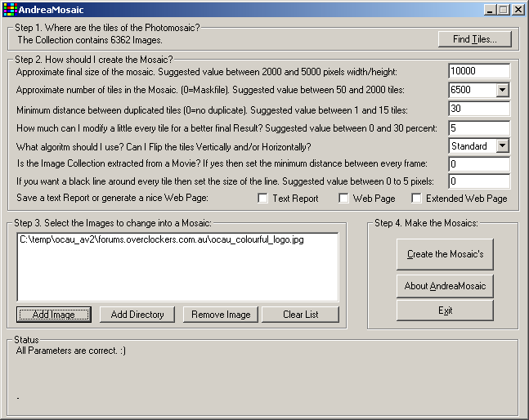Click 'The Collection contains 6362 Images' text
Image resolution: width=529 pixels, height=420 pixels.
(90, 40)
